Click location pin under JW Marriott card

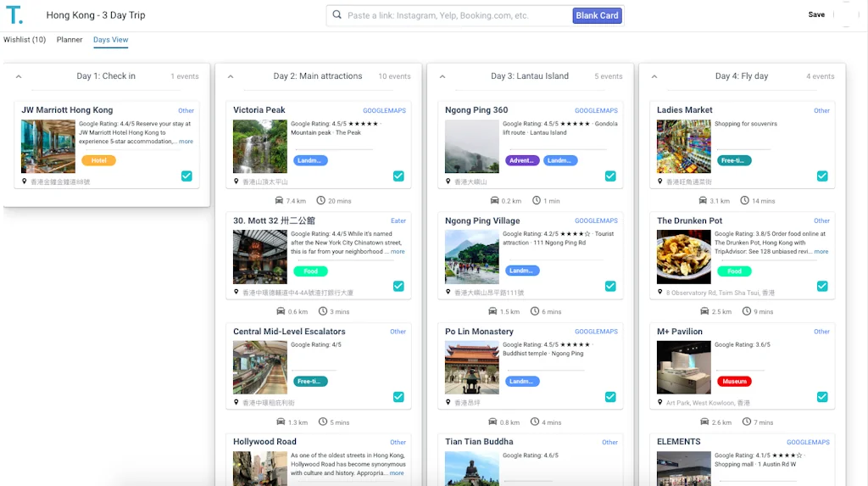[25, 182]
